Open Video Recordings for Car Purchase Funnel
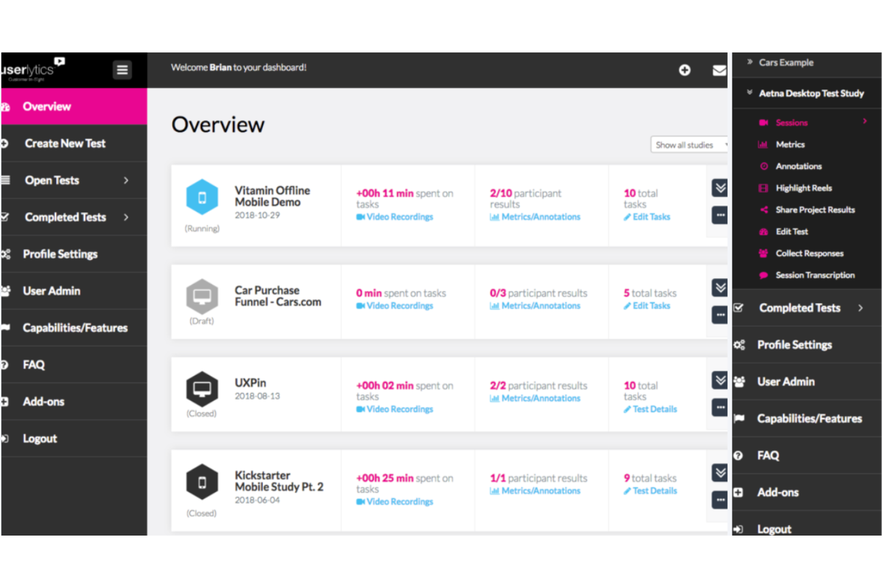This screenshot has height=588, width=882. (399, 305)
